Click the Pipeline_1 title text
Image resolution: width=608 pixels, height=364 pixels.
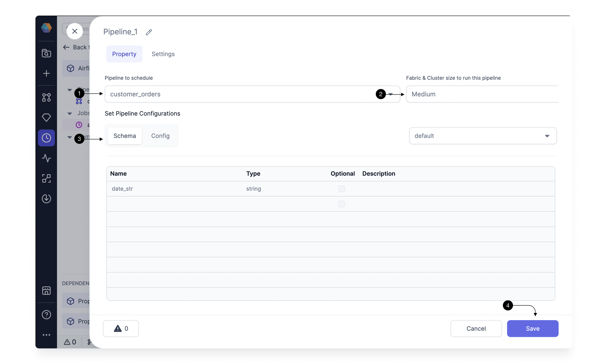point(120,32)
